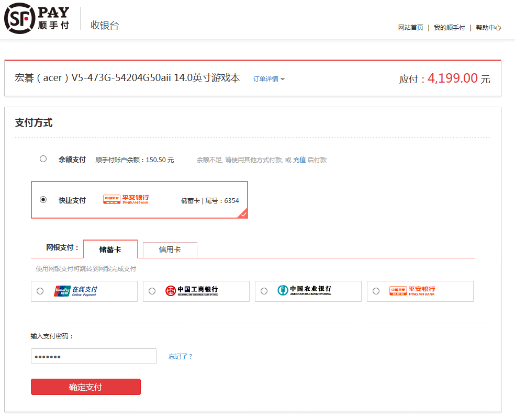
Task: Click the product name 宏碁 acer V5-473G
Action: point(127,78)
